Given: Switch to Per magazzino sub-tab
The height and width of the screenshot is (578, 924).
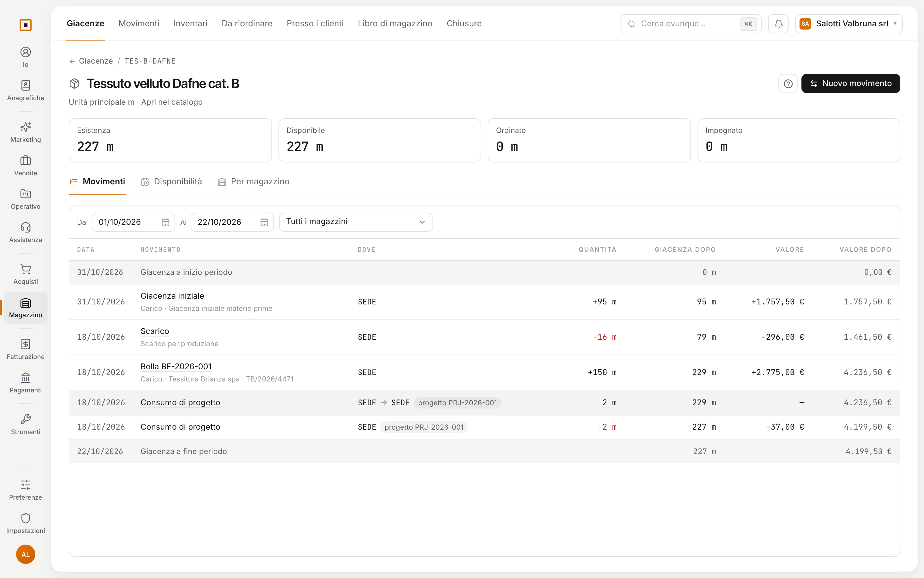Looking at the screenshot, I should tap(253, 181).
